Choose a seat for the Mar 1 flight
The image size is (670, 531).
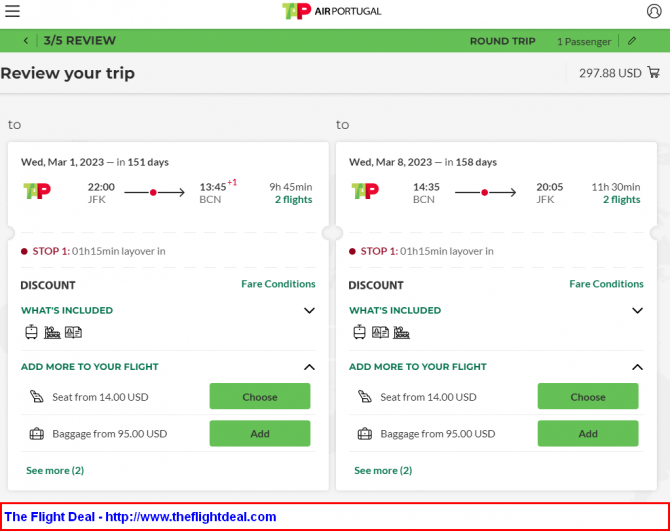tap(260, 396)
